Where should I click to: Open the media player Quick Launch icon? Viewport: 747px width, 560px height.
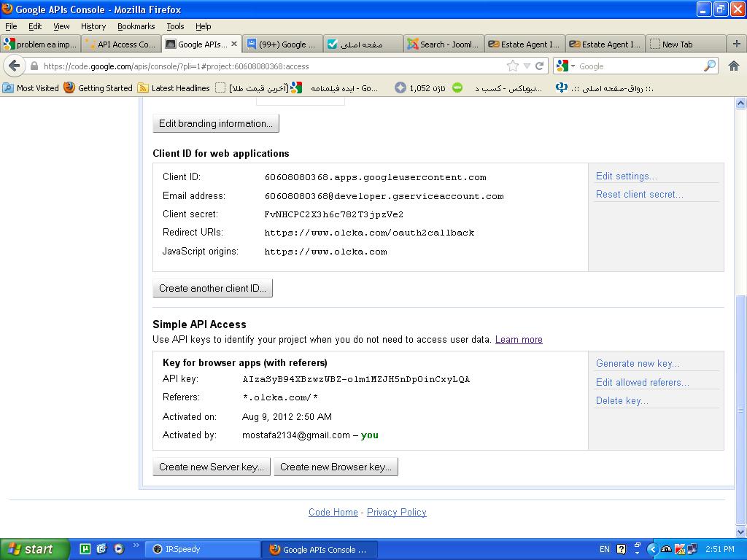119,549
